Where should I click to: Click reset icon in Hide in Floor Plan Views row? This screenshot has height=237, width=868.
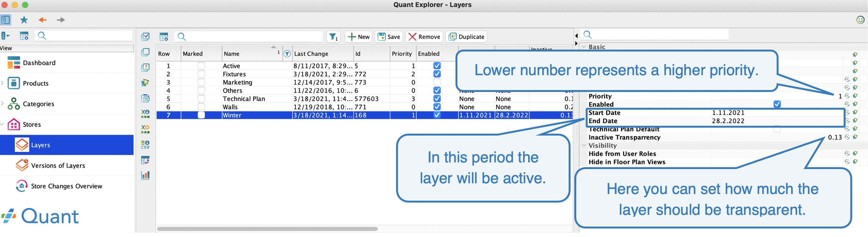[847, 162]
